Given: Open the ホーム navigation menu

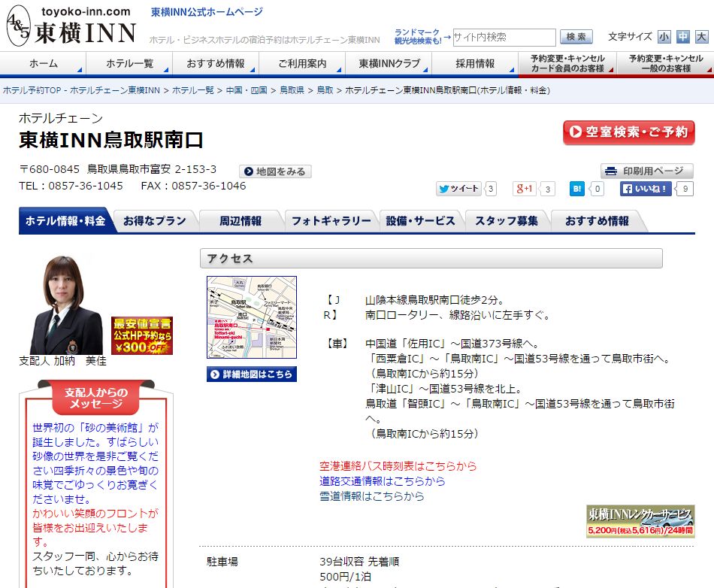Looking at the screenshot, I should pyautogui.click(x=44, y=63).
